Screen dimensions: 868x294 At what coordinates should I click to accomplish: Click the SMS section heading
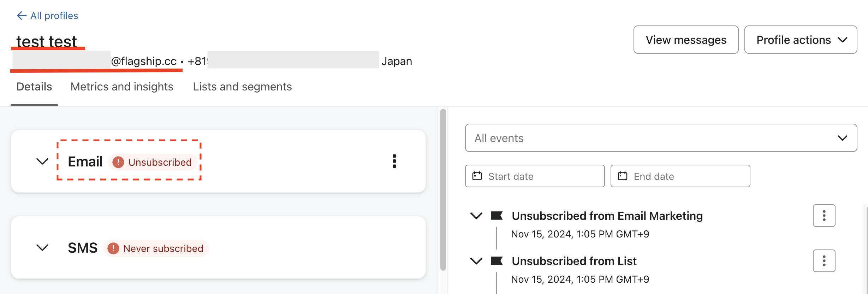(83, 248)
